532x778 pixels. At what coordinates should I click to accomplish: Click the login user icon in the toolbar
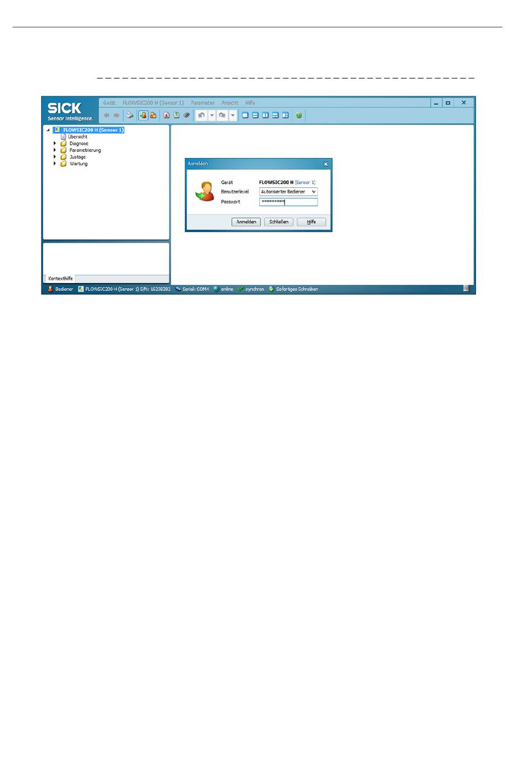143,115
